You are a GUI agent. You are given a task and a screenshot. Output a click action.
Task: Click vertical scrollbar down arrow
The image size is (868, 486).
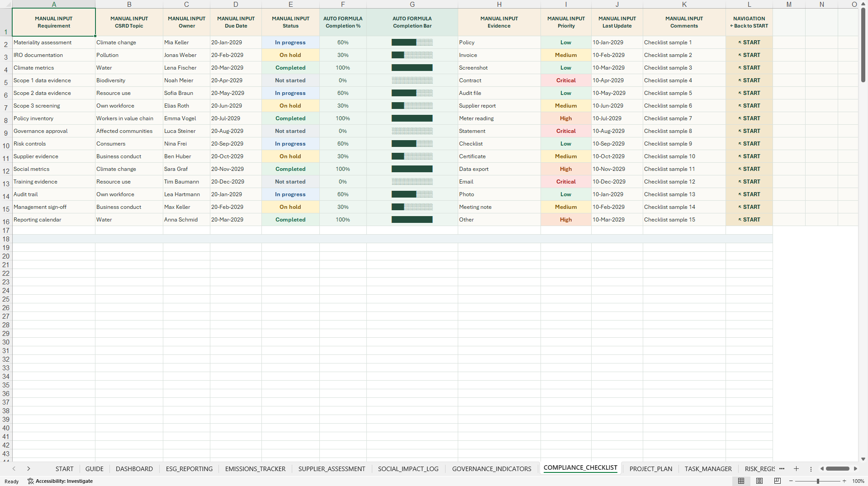(x=863, y=459)
